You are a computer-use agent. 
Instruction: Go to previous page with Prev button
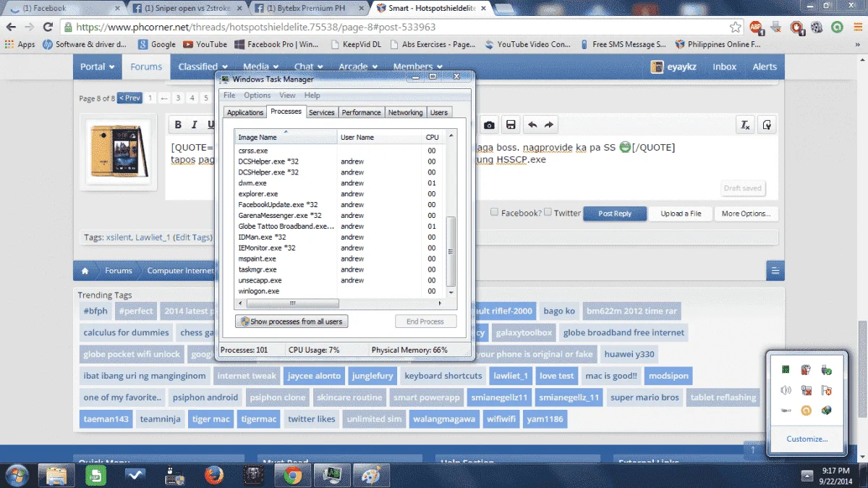pyautogui.click(x=129, y=98)
